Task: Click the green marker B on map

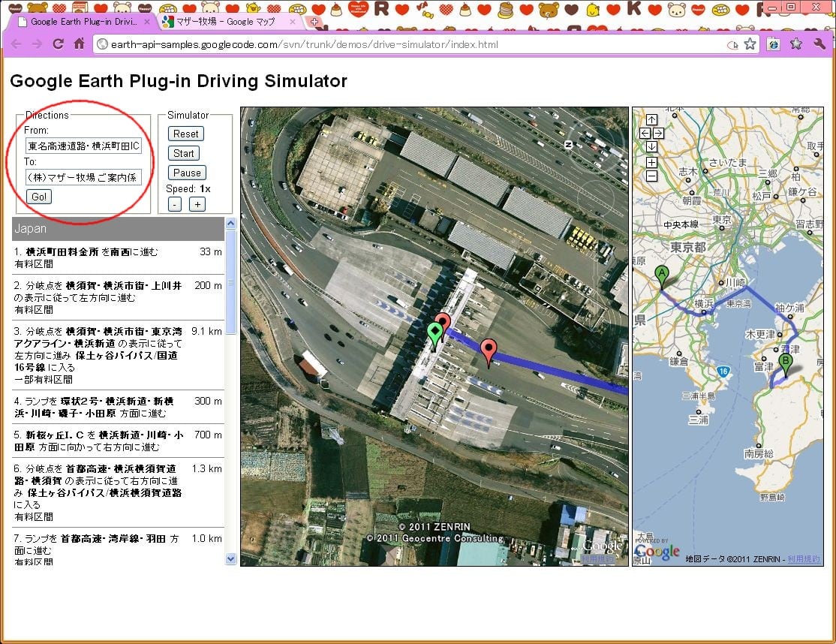Action: click(786, 364)
